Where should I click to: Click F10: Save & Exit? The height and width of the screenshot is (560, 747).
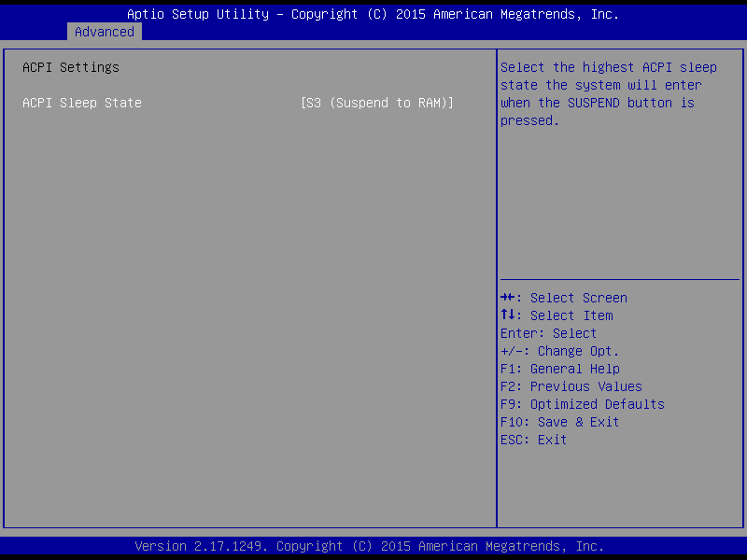point(559,422)
